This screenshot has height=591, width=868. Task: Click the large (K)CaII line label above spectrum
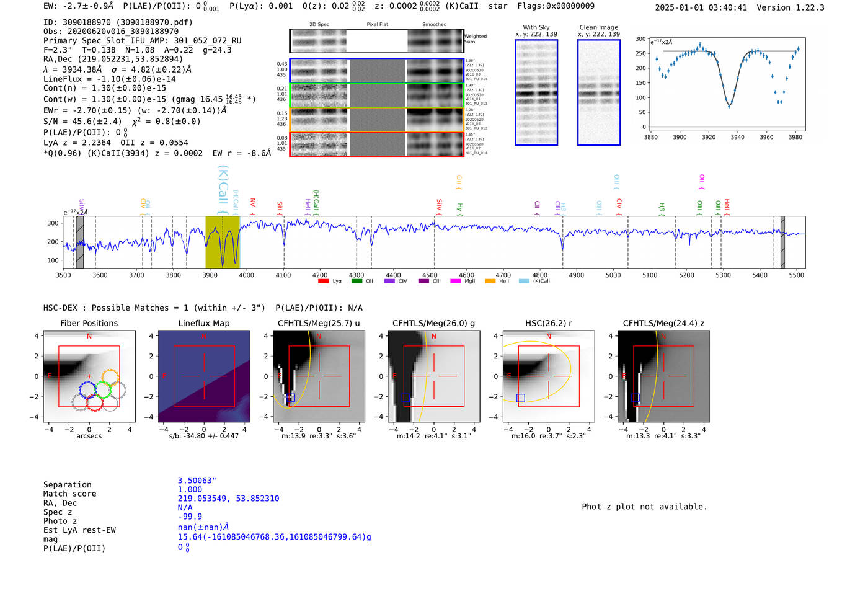(x=223, y=189)
